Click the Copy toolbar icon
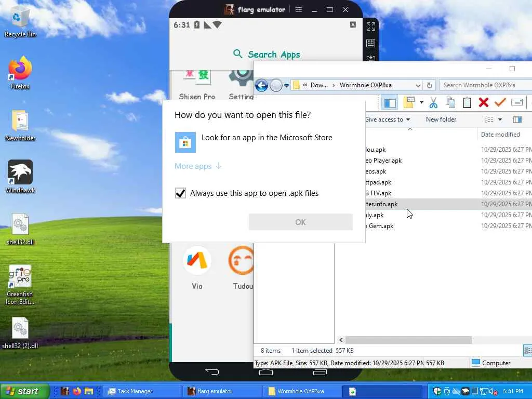 450,102
